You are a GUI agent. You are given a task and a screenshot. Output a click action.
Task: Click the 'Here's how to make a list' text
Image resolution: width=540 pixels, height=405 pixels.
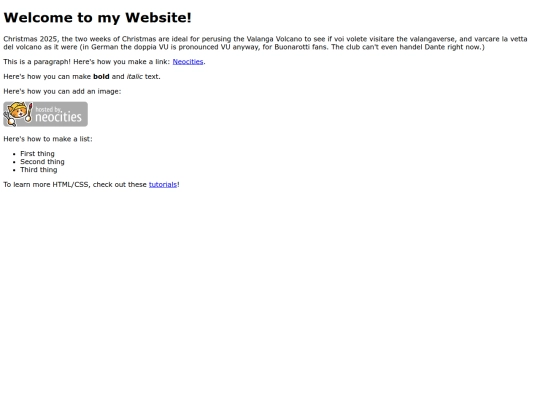pyautogui.click(x=48, y=139)
